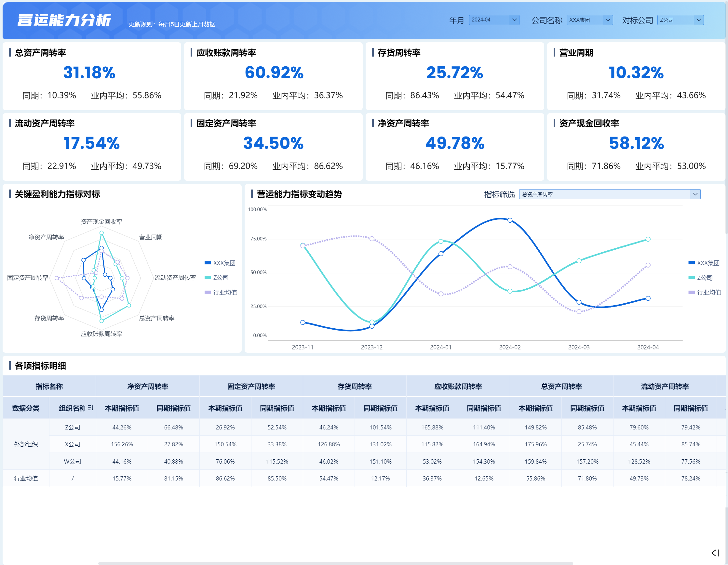The height and width of the screenshot is (565, 728).
Task: Expand the 对标公司 dropdown showing Z公司
Action: pos(680,20)
